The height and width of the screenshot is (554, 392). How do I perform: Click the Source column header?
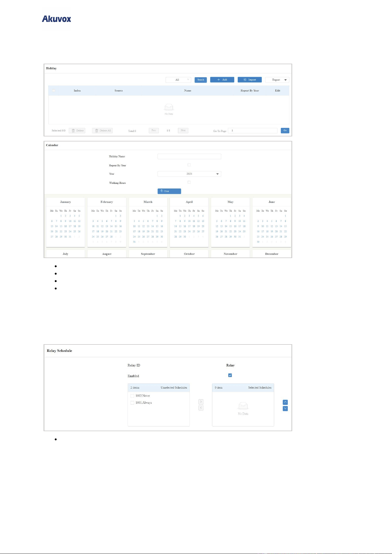coord(119,91)
